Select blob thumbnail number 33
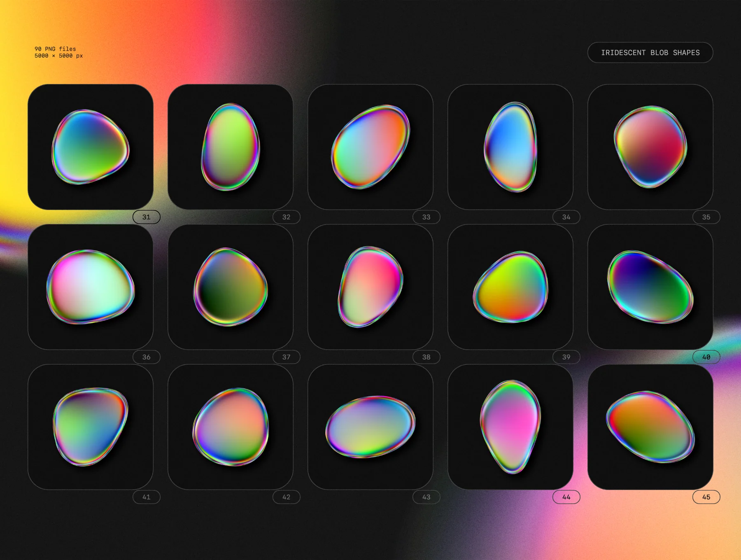741x560 pixels. click(370, 147)
